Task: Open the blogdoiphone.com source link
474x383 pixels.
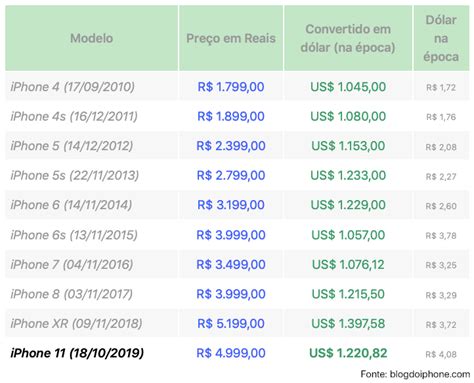Action: pos(430,374)
